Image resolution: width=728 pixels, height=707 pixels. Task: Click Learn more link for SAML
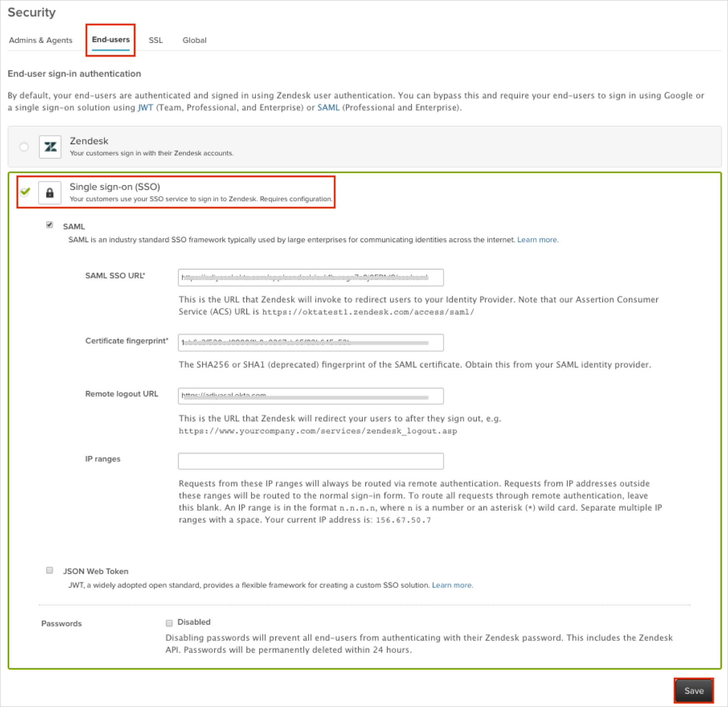click(537, 240)
